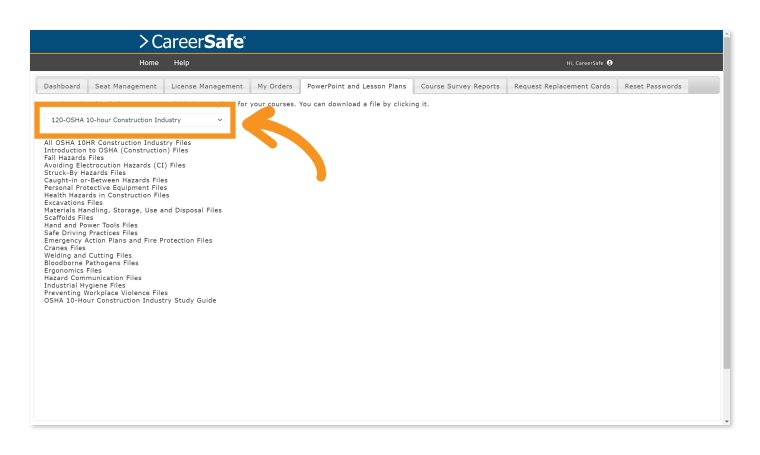Download Scaffolds Files
This screenshot has width=760, height=455.
click(68, 218)
